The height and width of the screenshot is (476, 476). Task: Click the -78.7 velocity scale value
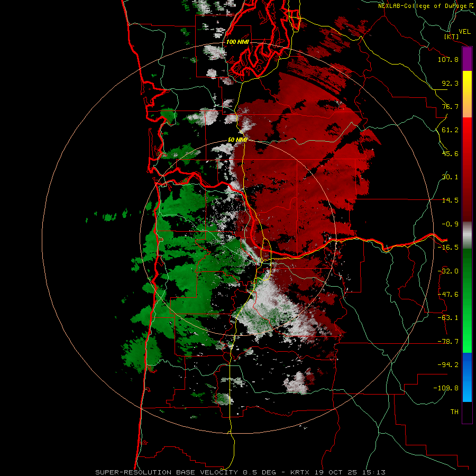point(448,342)
